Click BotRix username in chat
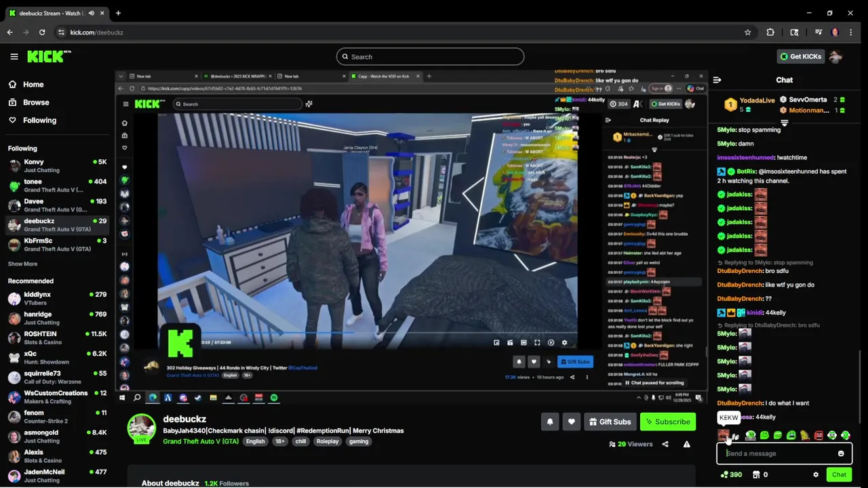The image size is (868, 488). point(746,172)
